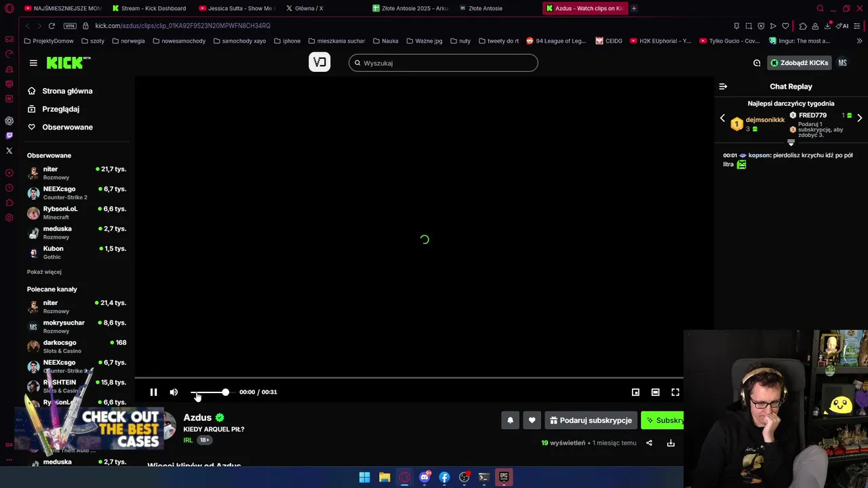Viewport: 868px width, 488px height.
Task: Go to Strona główna
Action: 67,91
